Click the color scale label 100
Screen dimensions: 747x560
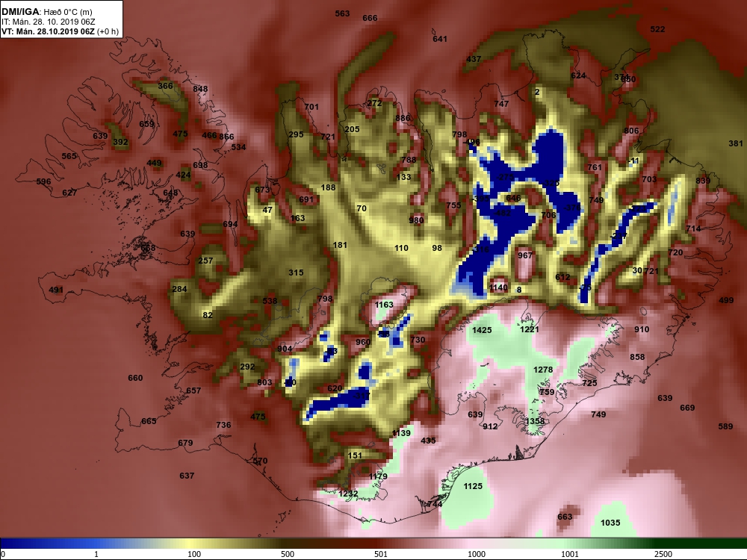pyautogui.click(x=194, y=554)
